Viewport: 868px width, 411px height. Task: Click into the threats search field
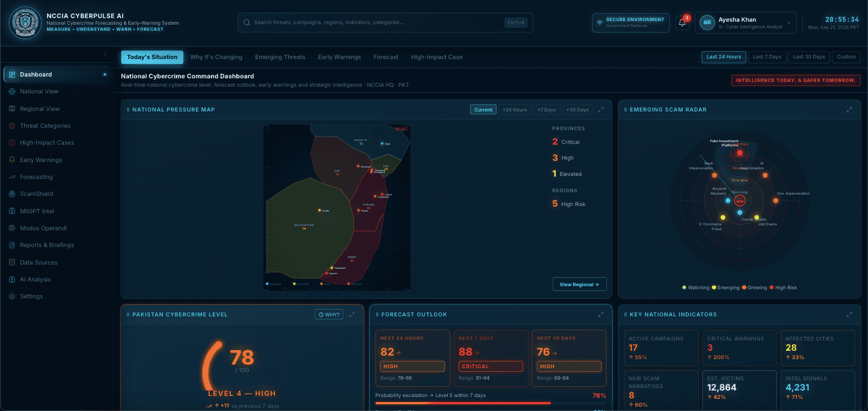[385, 23]
